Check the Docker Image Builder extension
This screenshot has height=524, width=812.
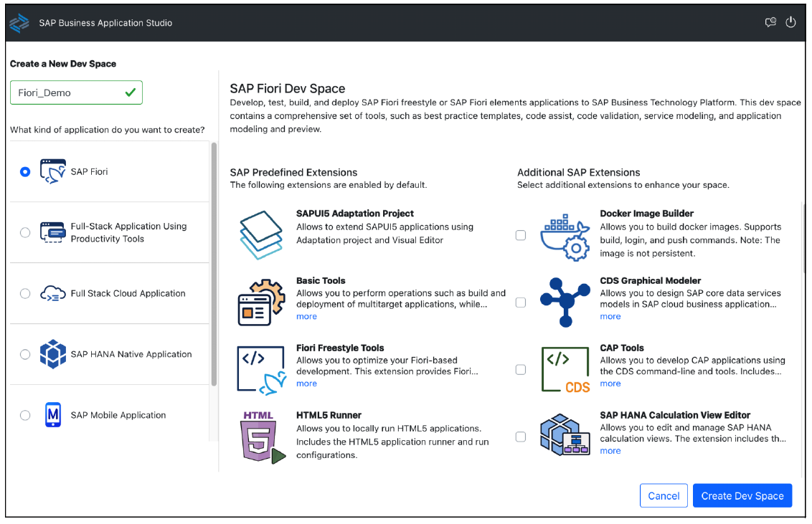coord(521,234)
